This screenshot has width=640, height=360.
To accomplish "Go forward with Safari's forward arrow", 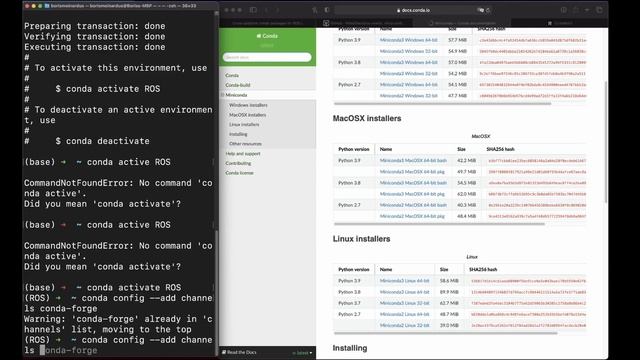I will point(278,10).
